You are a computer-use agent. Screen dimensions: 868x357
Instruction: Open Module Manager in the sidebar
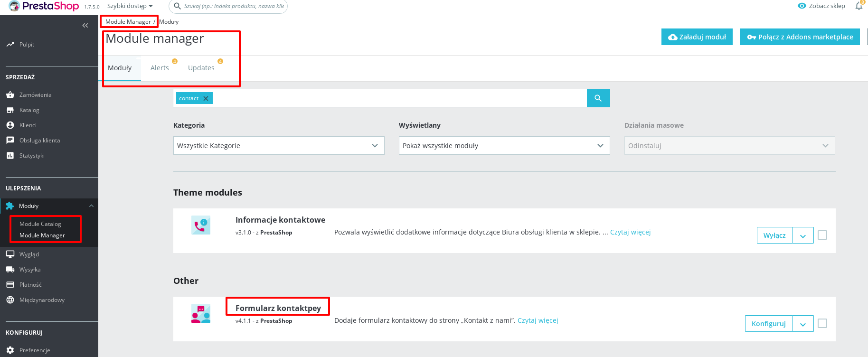[x=42, y=235]
